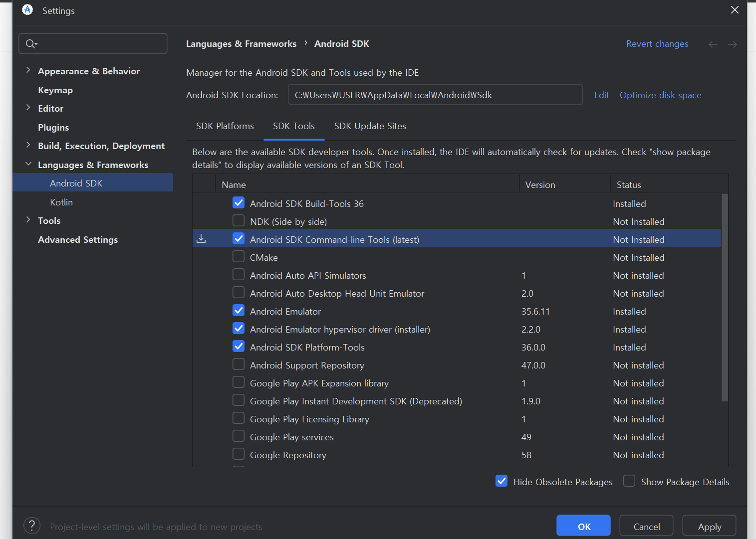Check Google Play APK Expansion library

[x=239, y=382]
